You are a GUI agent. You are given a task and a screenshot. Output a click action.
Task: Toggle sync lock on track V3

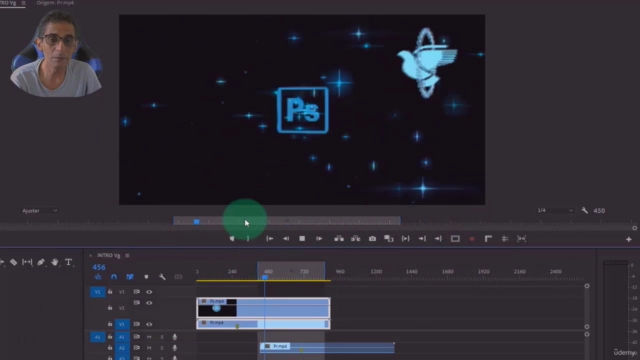136,292
